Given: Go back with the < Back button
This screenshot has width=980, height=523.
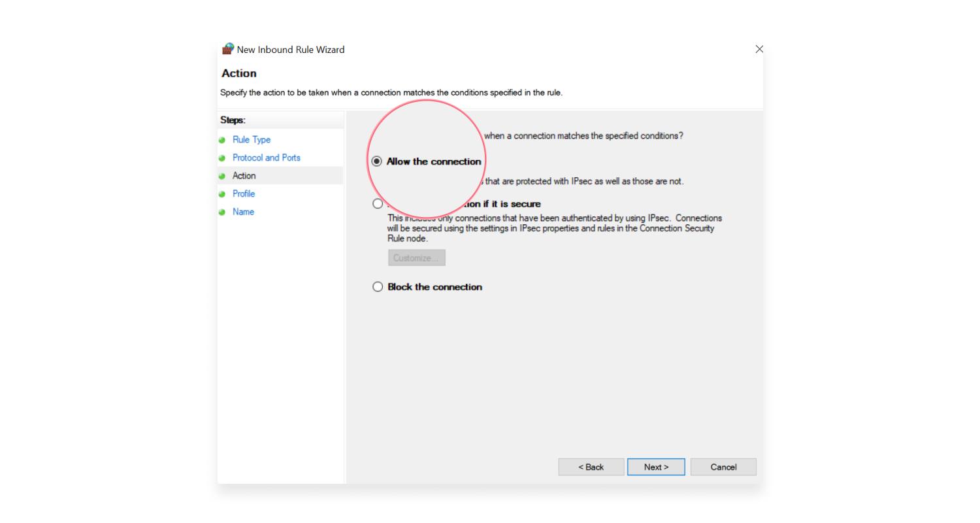Looking at the screenshot, I should [x=591, y=467].
